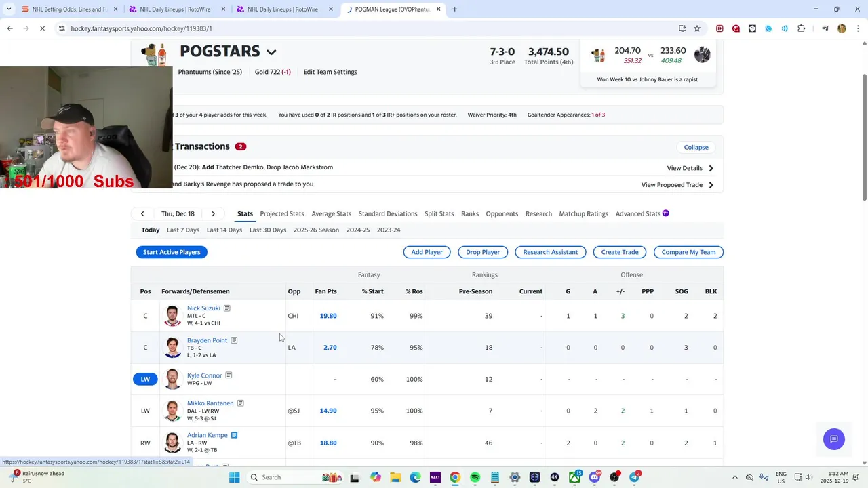Open the Chrome profile avatar
The image size is (868, 488).
pos(842,28)
